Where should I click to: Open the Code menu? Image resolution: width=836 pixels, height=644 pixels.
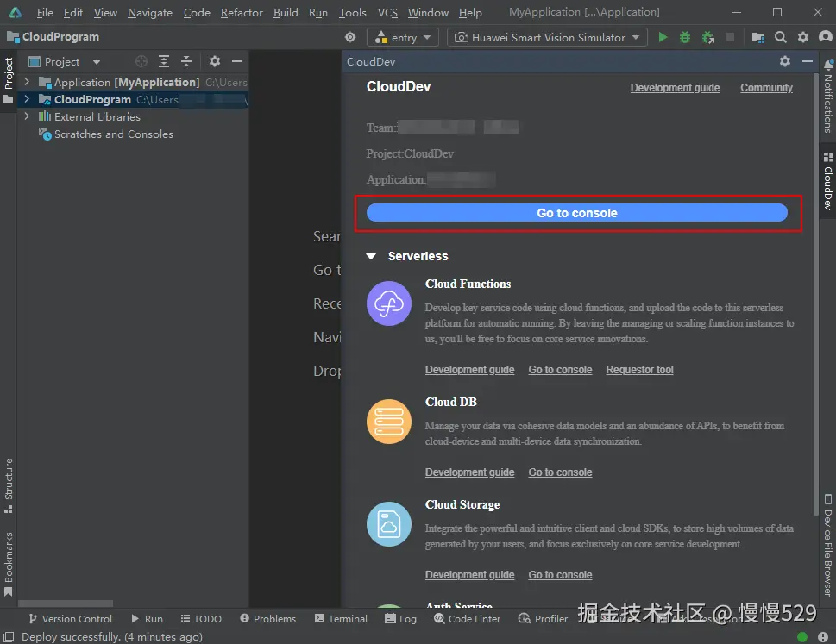pyautogui.click(x=197, y=12)
